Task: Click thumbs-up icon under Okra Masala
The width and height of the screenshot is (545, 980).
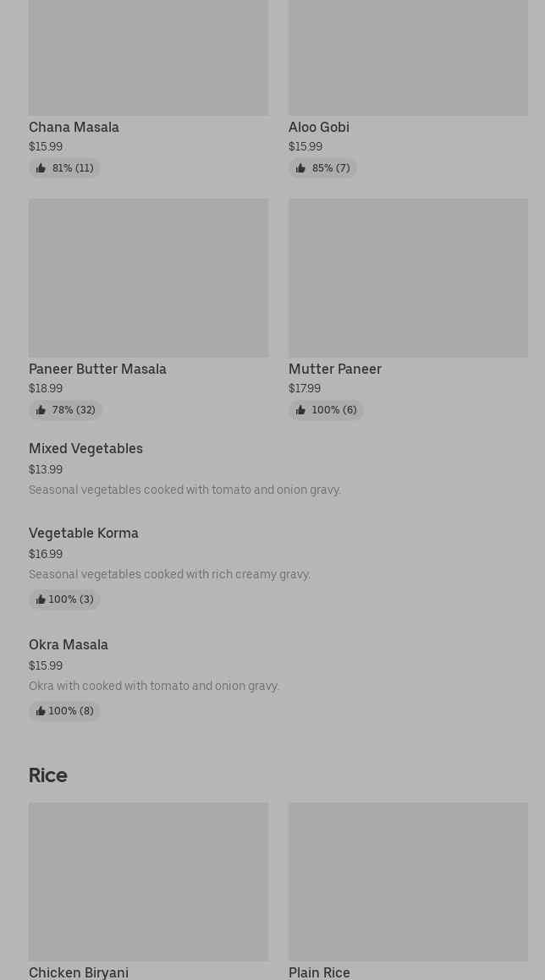Action: tap(41, 711)
